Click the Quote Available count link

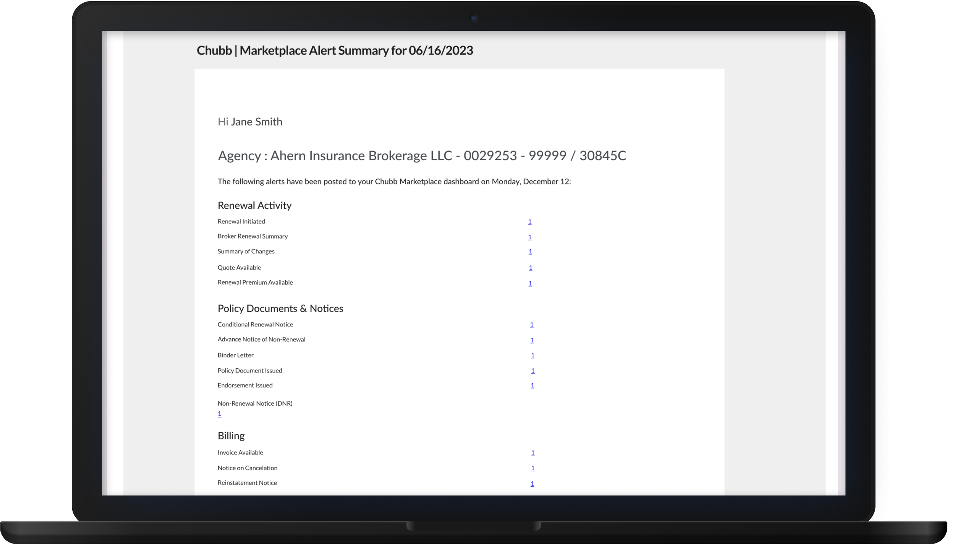530,268
